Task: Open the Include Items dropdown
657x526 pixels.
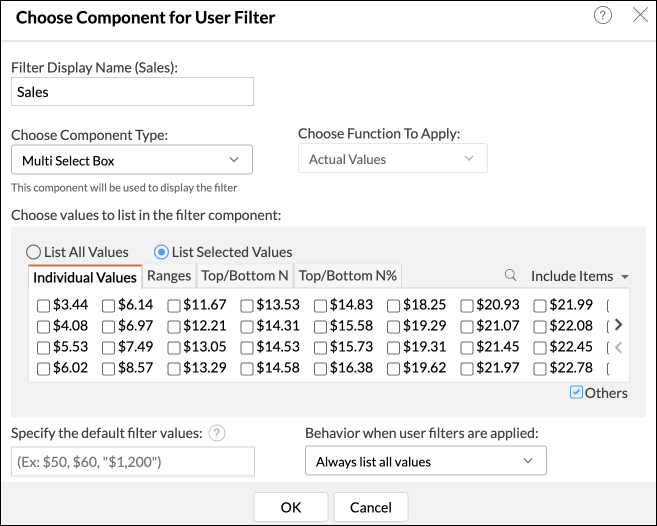Action: 580,276
